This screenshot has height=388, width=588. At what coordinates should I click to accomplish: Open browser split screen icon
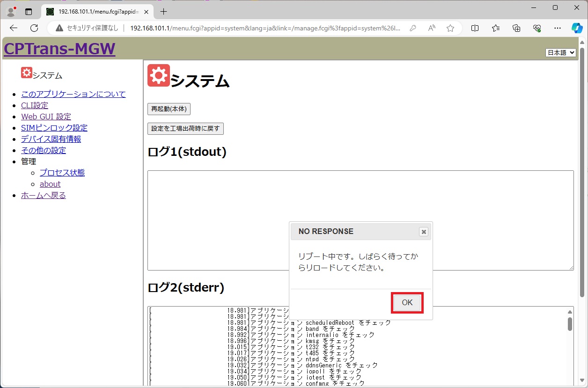coord(475,28)
